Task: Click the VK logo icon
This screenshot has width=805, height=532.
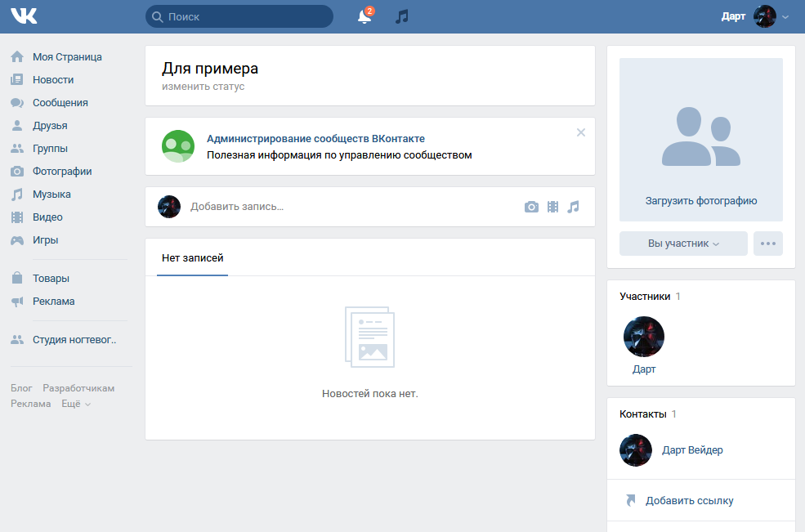Action: click(x=24, y=16)
